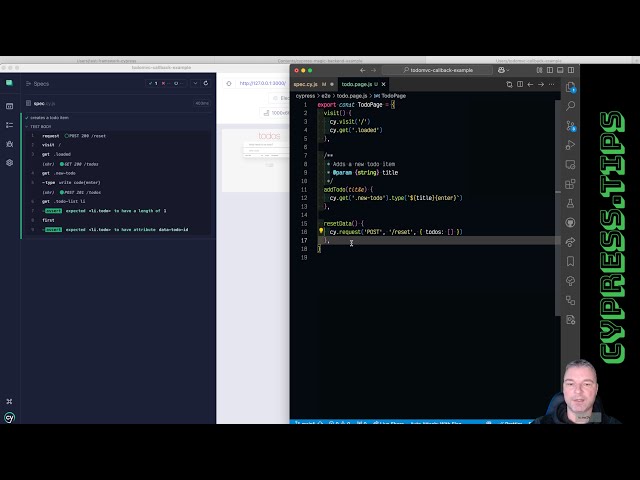Click the editor vertical scrollbar minimap
Viewport: 640px width, 480px height.
click(x=558, y=208)
